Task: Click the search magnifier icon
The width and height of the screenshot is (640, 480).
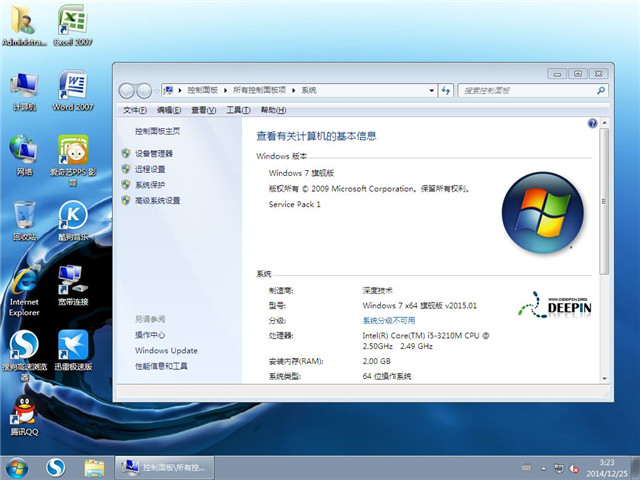Action: click(x=601, y=90)
